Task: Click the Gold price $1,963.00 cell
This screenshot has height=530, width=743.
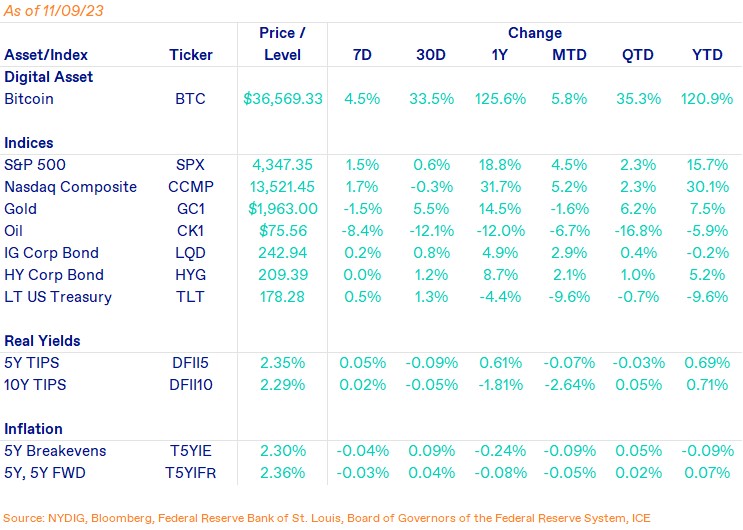Action: [x=283, y=209]
